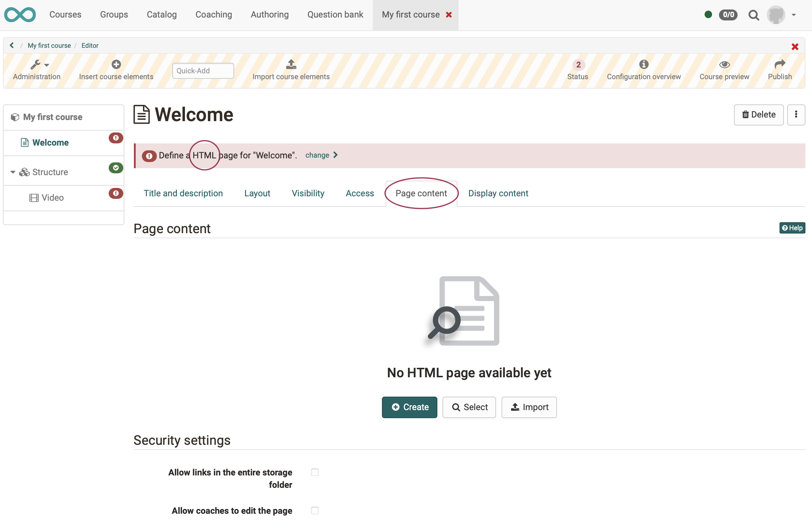
Task: Expand the Structure tree item
Action: coord(11,171)
